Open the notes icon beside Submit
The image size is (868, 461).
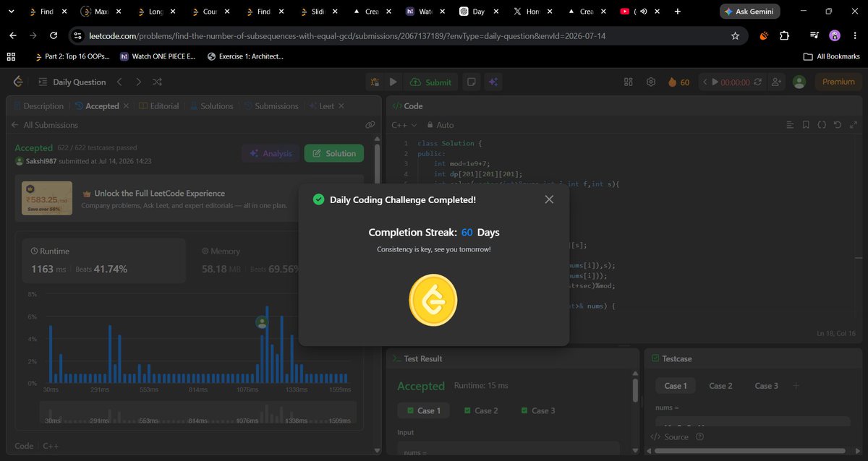(470, 82)
